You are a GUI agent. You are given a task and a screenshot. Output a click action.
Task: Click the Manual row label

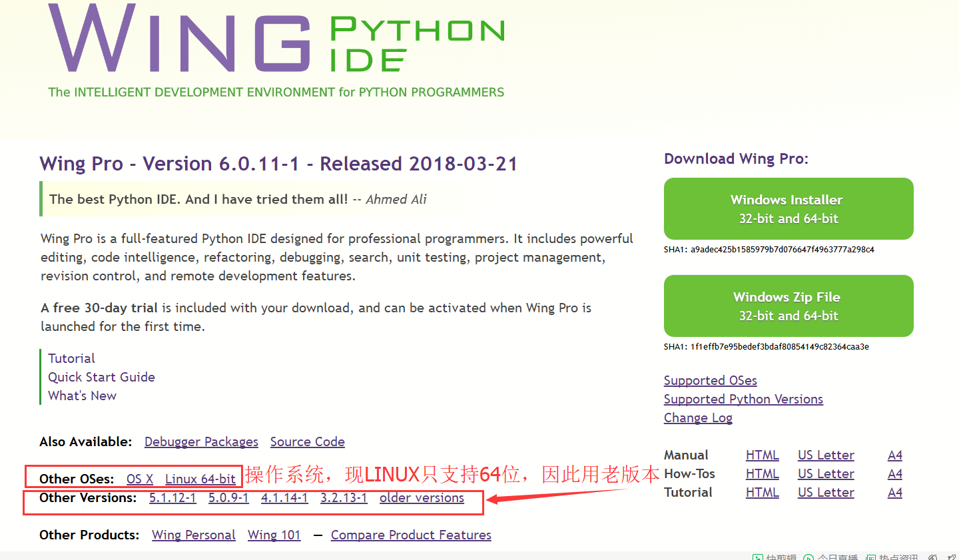(686, 455)
